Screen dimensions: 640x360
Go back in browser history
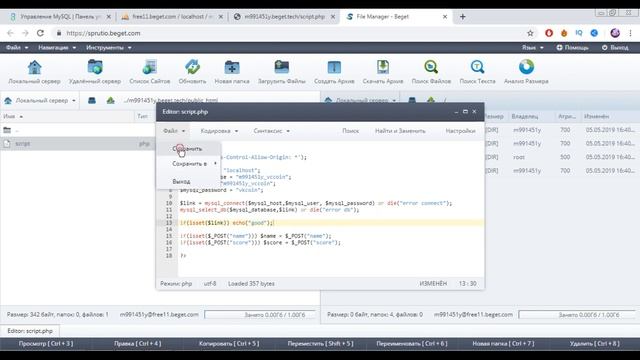(x=10, y=33)
